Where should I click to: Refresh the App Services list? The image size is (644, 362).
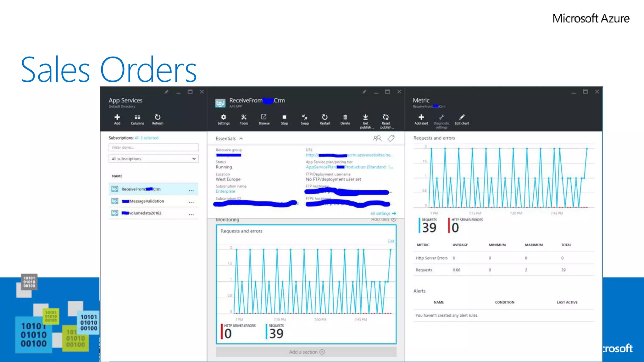pos(158,119)
